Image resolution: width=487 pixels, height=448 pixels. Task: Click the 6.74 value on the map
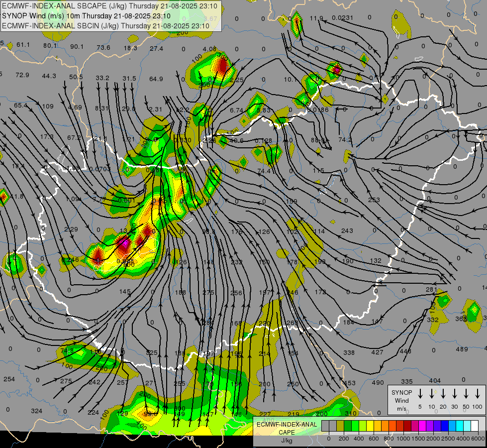click(x=236, y=111)
